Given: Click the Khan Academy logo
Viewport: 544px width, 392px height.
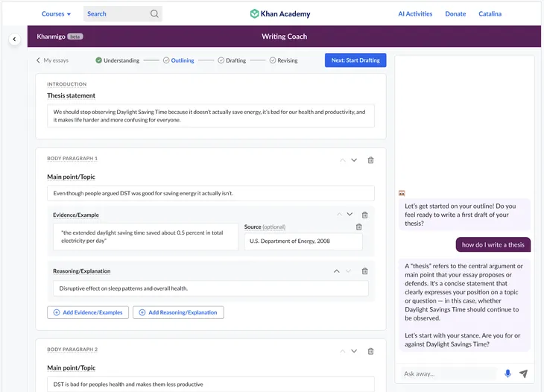Looking at the screenshot, I should tap(280, 14).
